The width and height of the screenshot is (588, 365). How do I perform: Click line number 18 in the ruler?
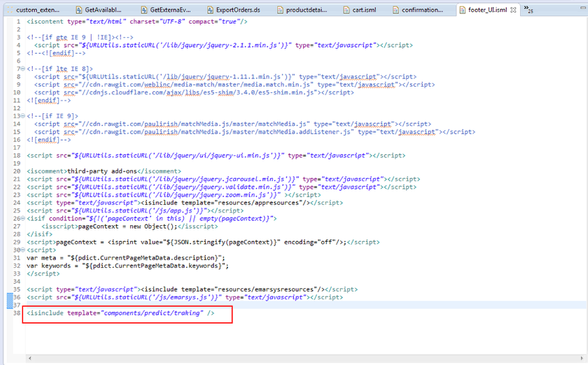[x=17, y=155]
